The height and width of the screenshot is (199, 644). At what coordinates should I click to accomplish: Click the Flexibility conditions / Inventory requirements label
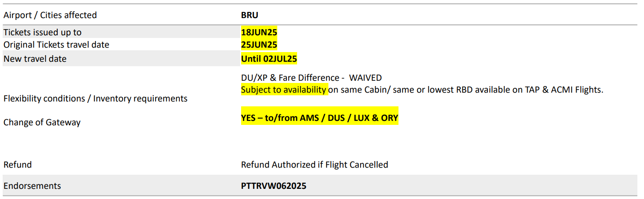(96, 98)
